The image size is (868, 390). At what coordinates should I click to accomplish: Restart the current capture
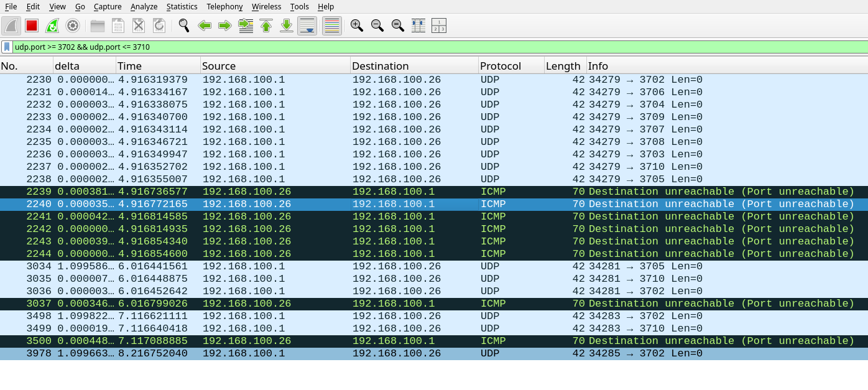coord(52,26)
